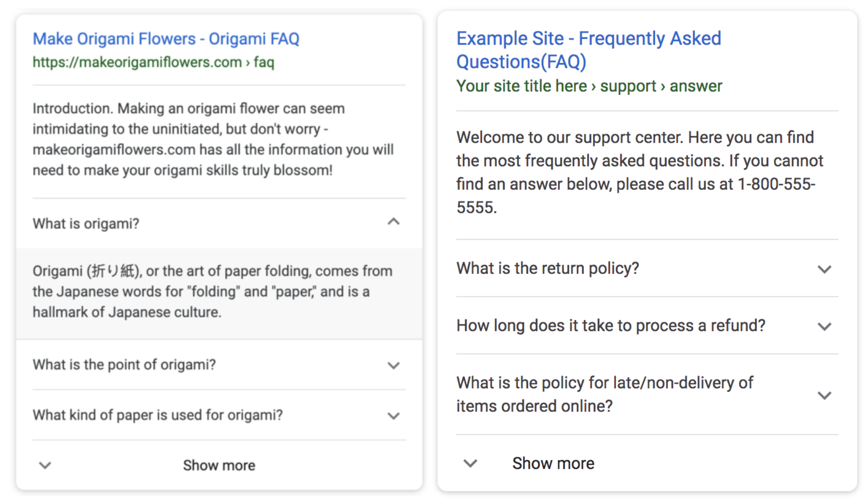The width and height of the screenshot is (865, 504).
Task: Click the downward arrow beside the refund question
Action: click(824, 327)
